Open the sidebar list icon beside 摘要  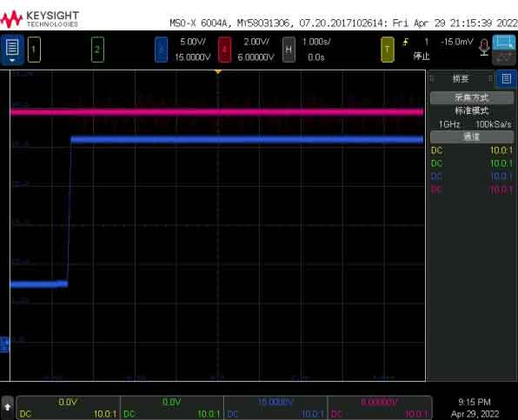point(506,78)
